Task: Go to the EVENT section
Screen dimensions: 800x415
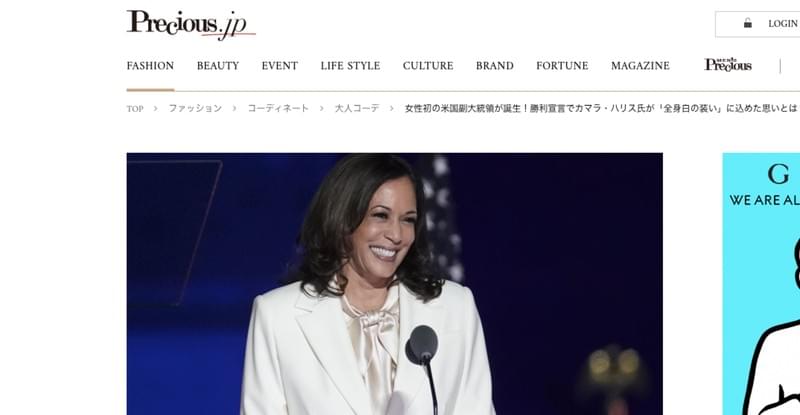Action: point(280,66)
